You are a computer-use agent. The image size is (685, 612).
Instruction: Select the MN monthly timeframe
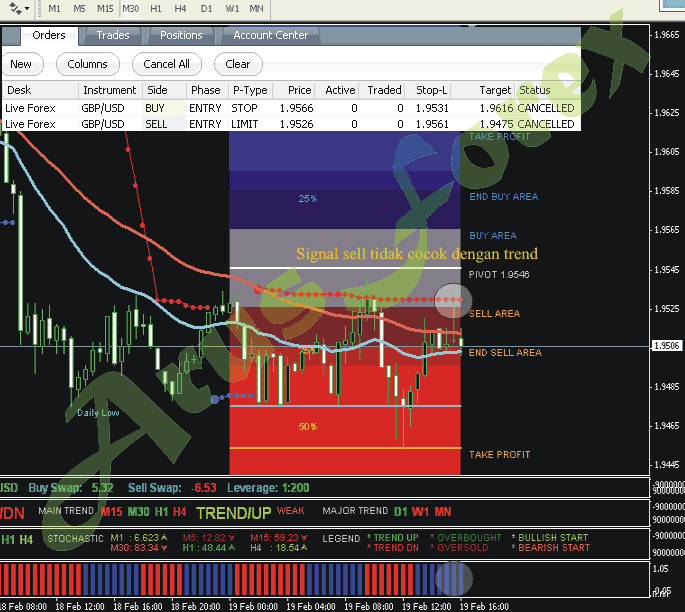click(x=257, y=8)
